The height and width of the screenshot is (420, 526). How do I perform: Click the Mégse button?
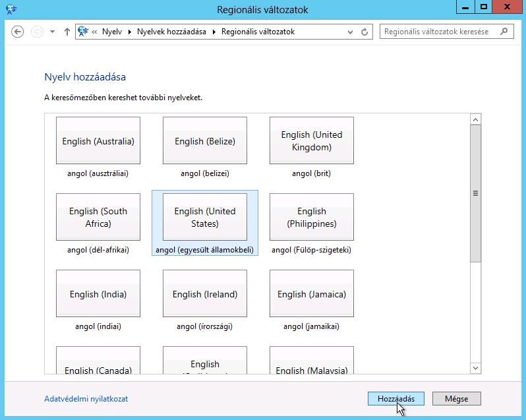(456, 399)
